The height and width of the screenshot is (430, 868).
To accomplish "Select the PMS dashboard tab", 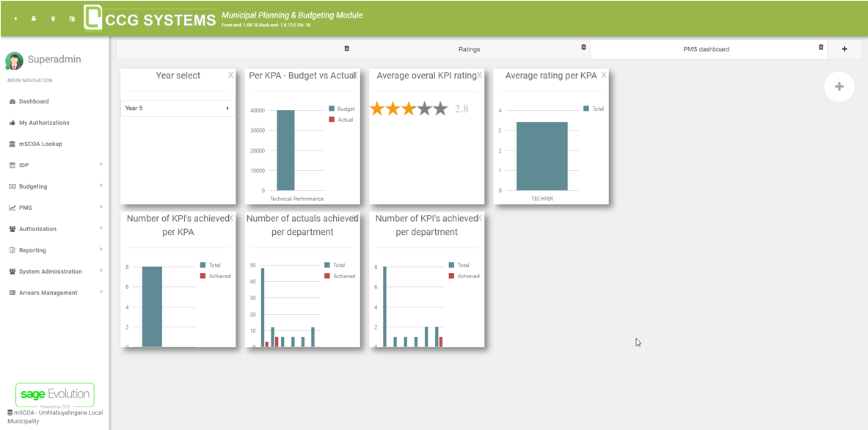I will [x=705, y=49].
